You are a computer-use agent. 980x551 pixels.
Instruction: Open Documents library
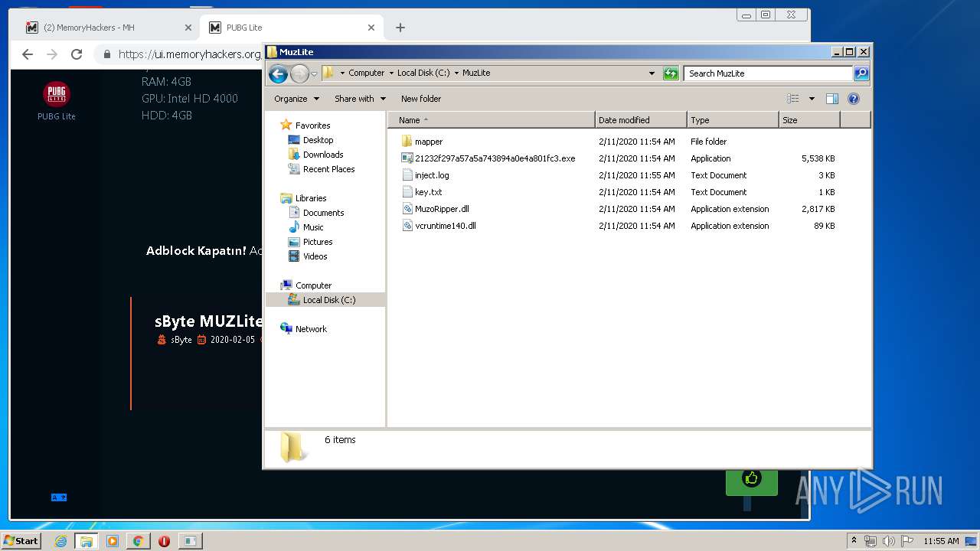pyautogui.click(x=323, y=213)
